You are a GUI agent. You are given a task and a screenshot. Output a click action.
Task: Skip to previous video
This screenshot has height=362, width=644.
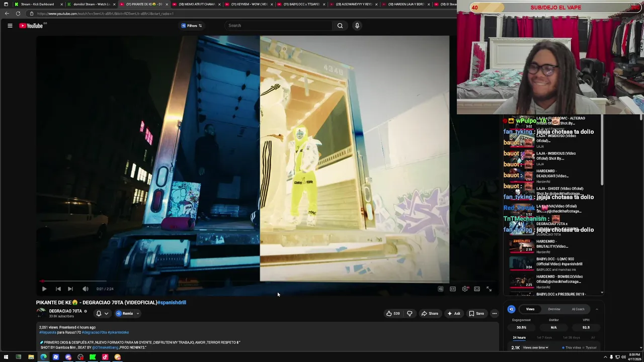[x=58, y=289]
